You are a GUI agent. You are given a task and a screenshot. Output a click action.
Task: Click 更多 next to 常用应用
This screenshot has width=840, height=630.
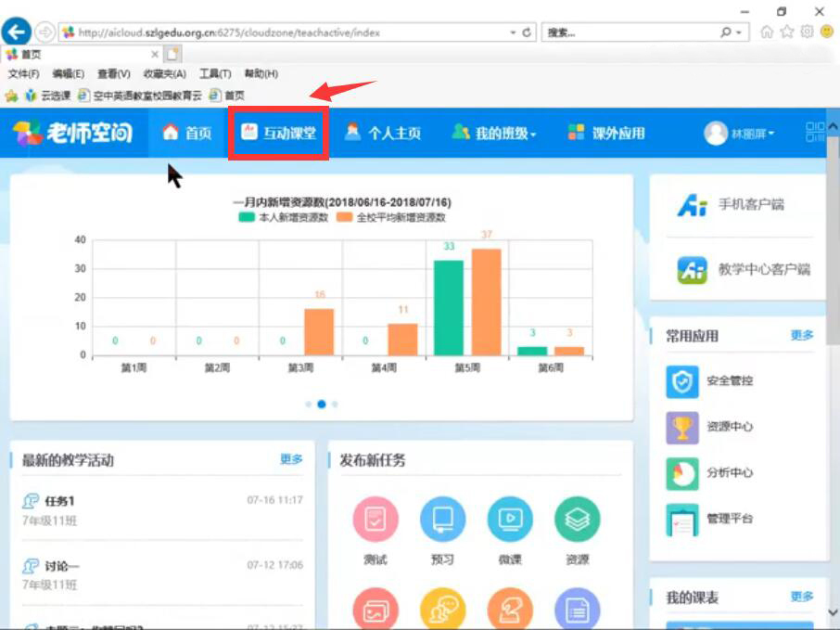point(802,335)
